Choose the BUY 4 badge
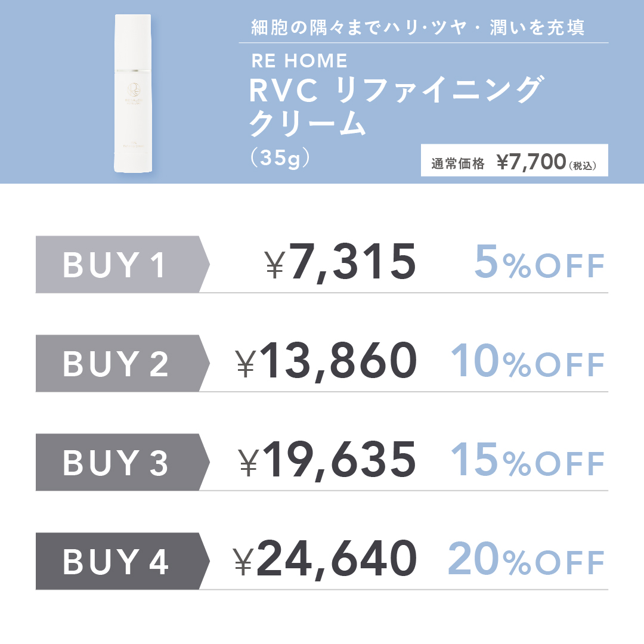Screen dimensions: 644x644 click(x=117, y=562)
